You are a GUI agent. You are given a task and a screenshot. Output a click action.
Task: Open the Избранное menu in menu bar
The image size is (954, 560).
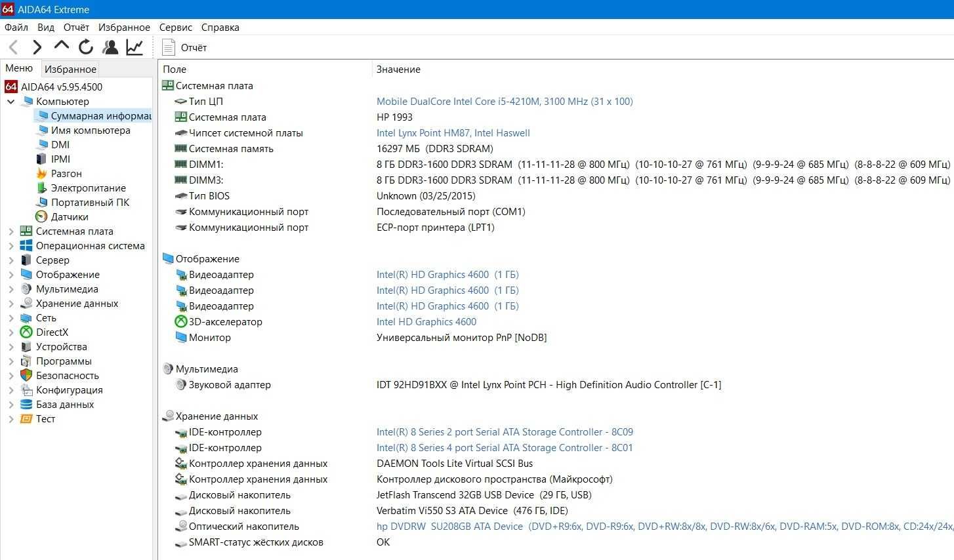124,28
